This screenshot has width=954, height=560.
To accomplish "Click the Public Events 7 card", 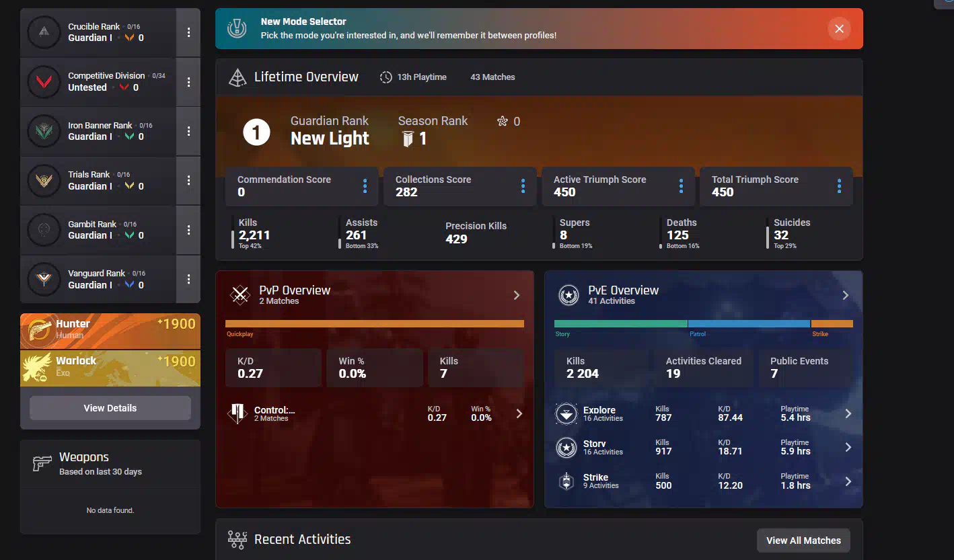I will (x=806, y=368).
